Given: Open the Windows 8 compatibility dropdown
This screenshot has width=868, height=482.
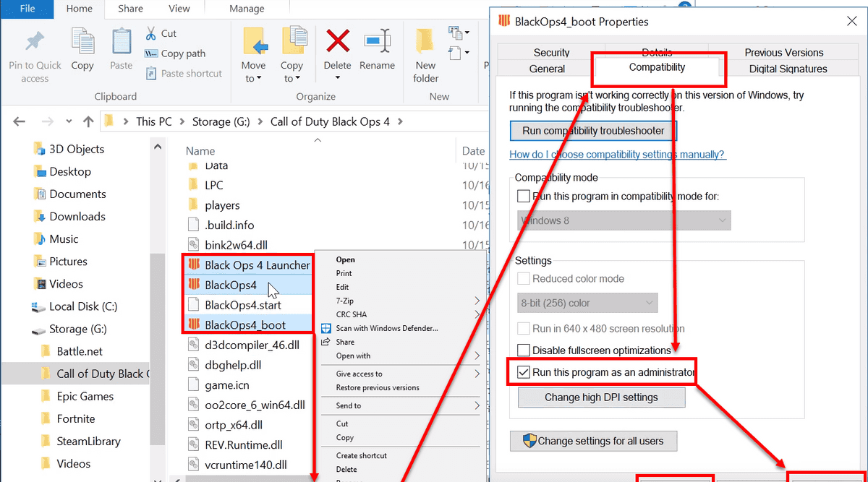Looking at the screenshot, I should (x=624, y=220).
